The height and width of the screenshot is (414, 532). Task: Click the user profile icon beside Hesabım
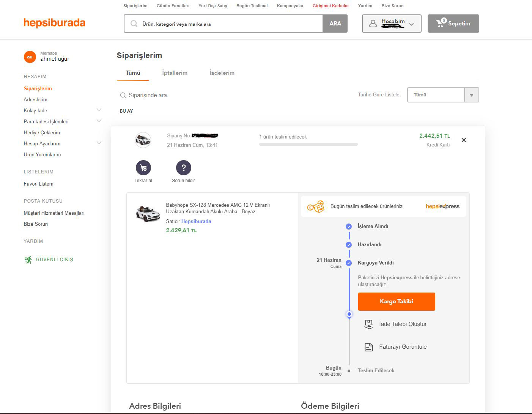click(373, 24)
